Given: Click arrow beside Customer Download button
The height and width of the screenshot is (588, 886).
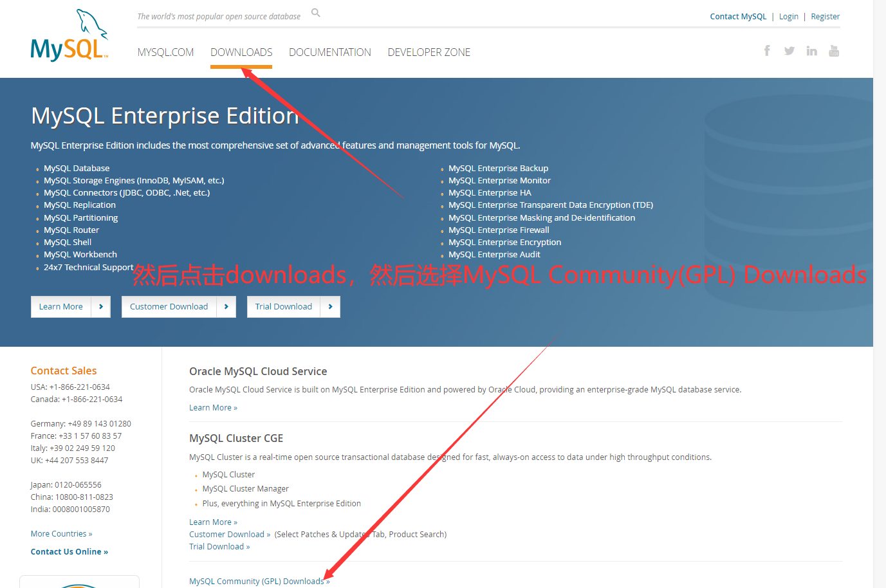Looking at the screenshot, I should [x=226, y=307].
